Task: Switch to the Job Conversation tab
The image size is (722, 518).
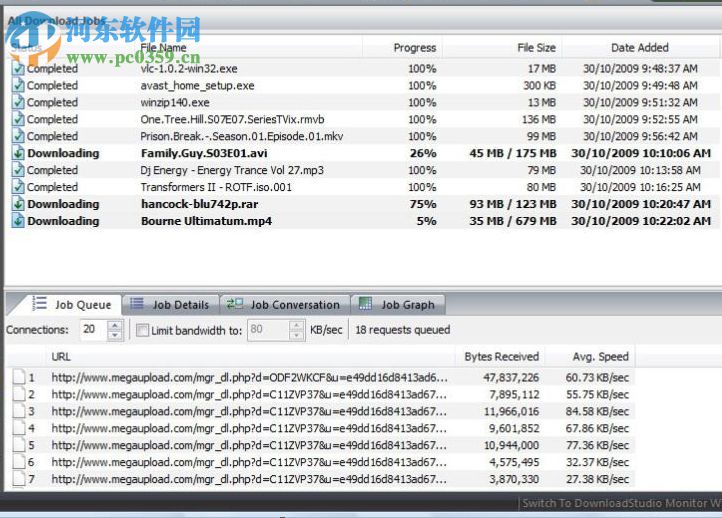Action: [284, 305]
